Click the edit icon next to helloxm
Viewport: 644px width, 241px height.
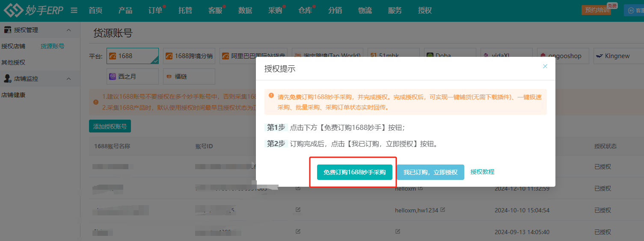(421, 188)
